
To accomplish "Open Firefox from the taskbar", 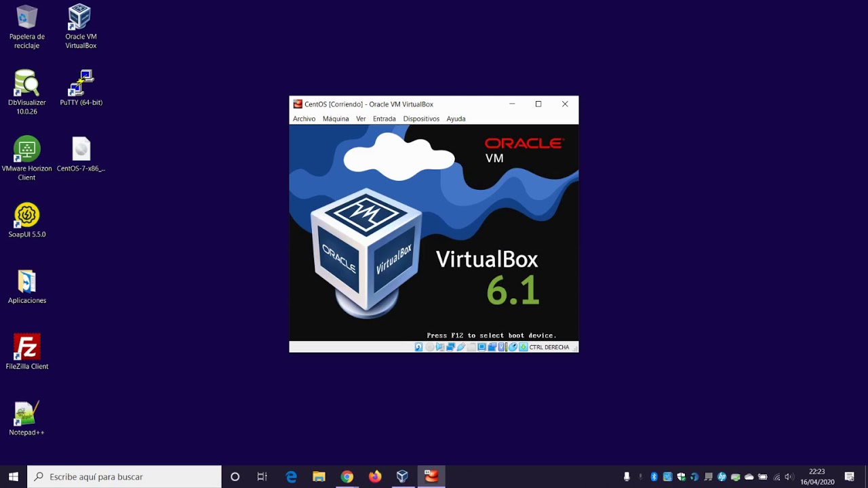I will [375, 476].
